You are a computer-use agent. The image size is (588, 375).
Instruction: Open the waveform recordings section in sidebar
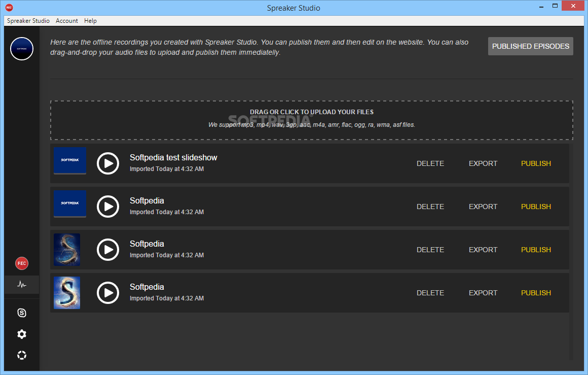(x=22, y=285)
